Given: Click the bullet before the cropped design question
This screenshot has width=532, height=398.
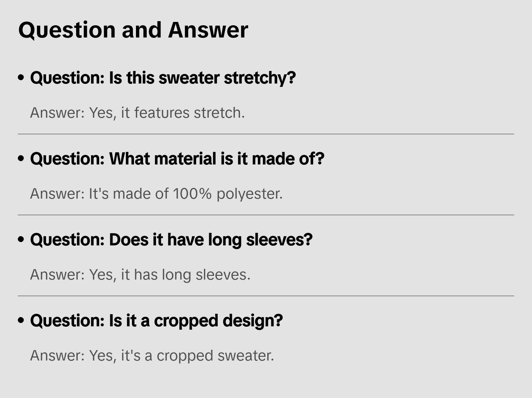Looking at the screenshot, I should coord(21,320).
